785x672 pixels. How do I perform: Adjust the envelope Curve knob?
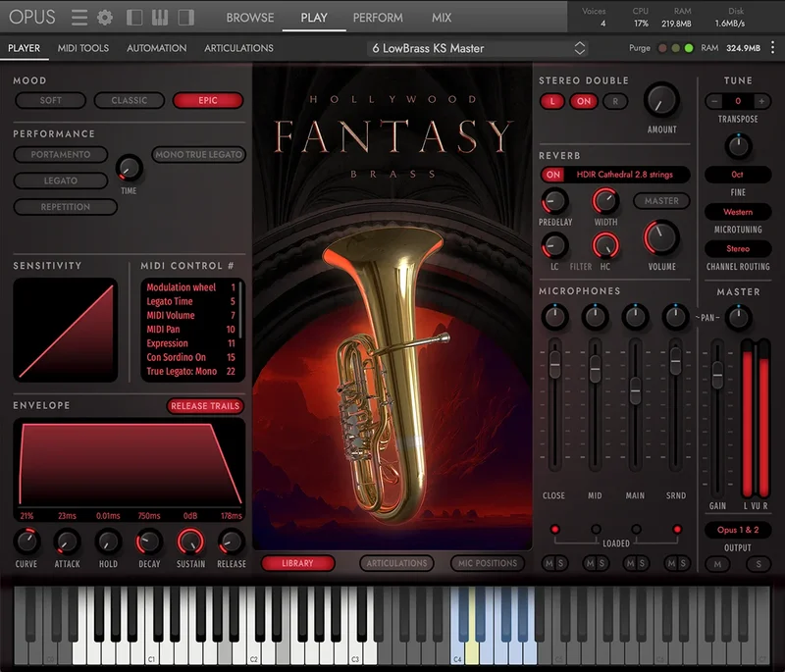(x=26, y=541)
